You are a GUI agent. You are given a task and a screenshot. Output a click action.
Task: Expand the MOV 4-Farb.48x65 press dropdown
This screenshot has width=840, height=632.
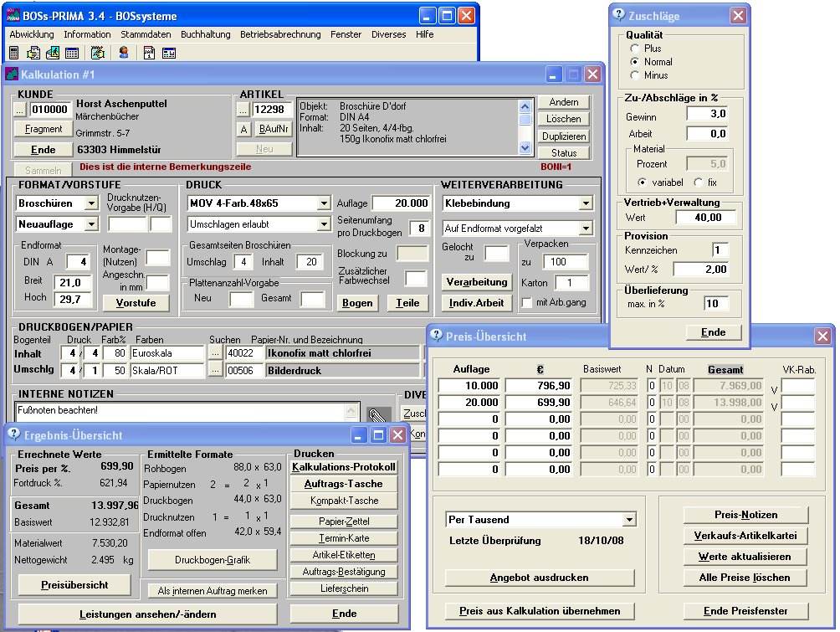pos(323,203)
